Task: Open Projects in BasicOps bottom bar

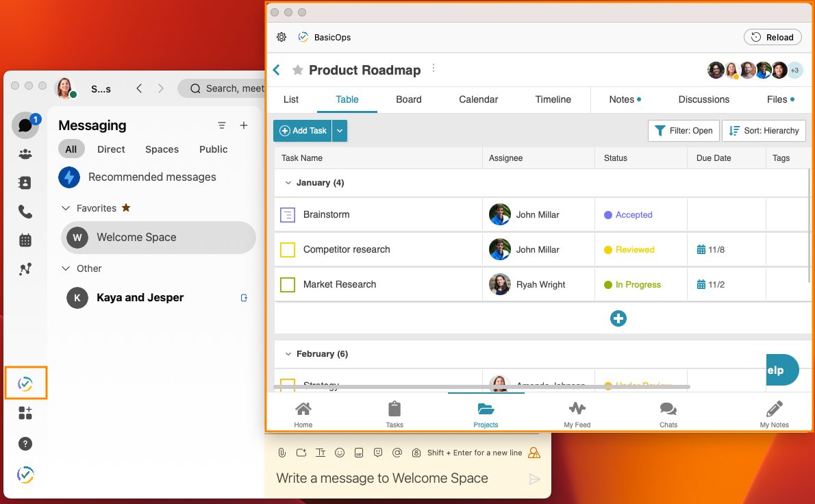Action: tap(486, 414)
